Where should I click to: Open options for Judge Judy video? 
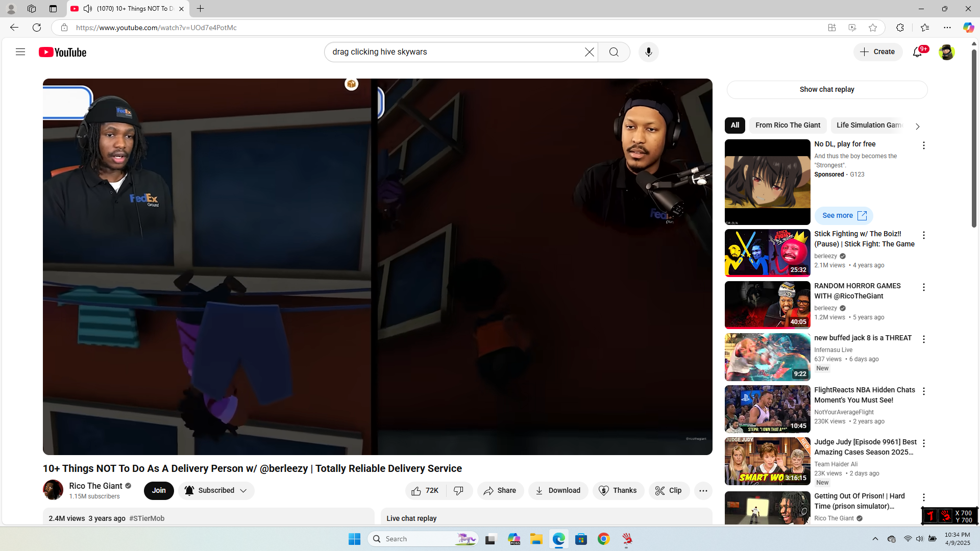point(923,443)
